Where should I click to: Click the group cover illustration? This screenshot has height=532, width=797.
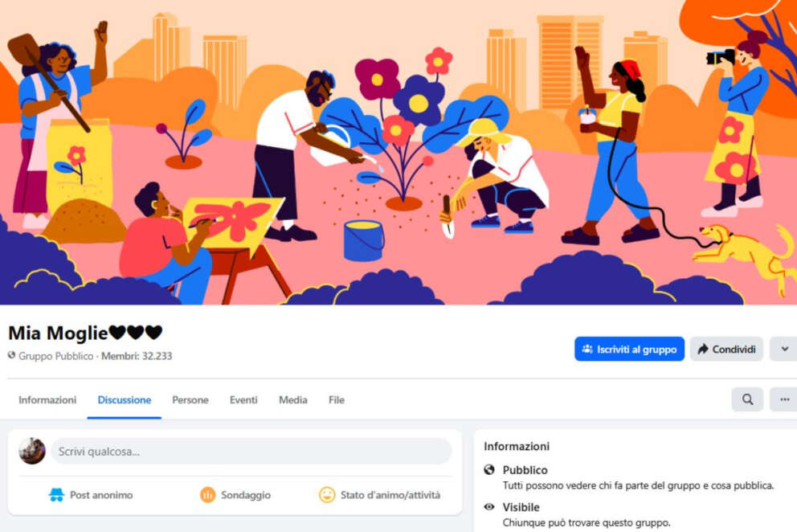[398, 152]
